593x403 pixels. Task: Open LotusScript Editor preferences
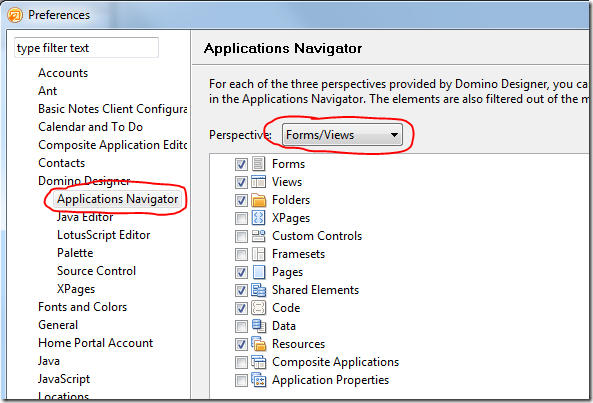click(104, 235)
